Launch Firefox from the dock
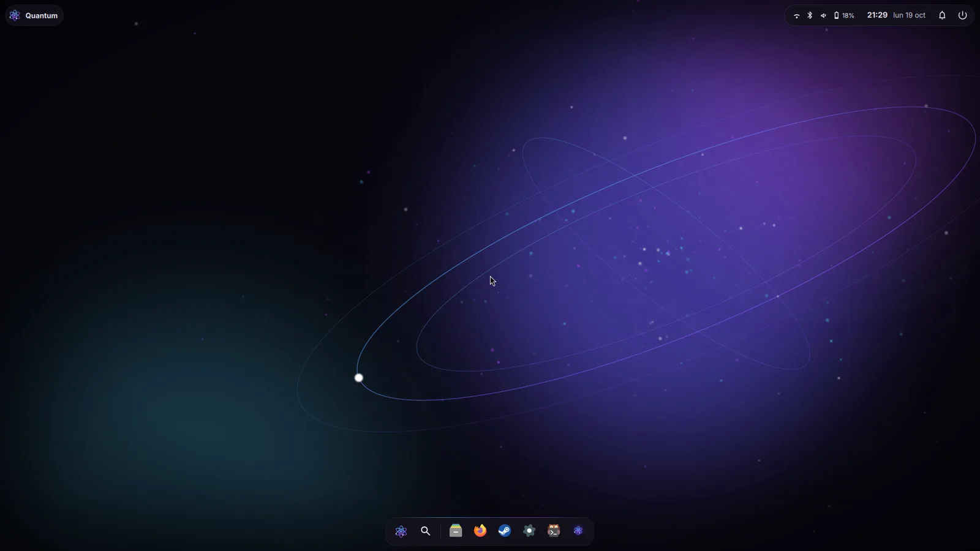This screenshot has width=980, height=551. pyautogui.click(x=480, y=531)
